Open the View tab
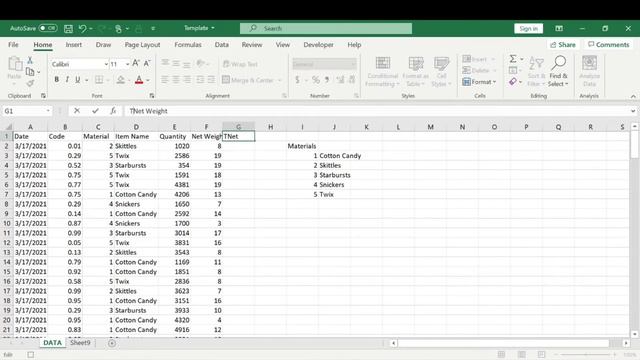This screenshot has width=640, height=360. pos(282,44)
